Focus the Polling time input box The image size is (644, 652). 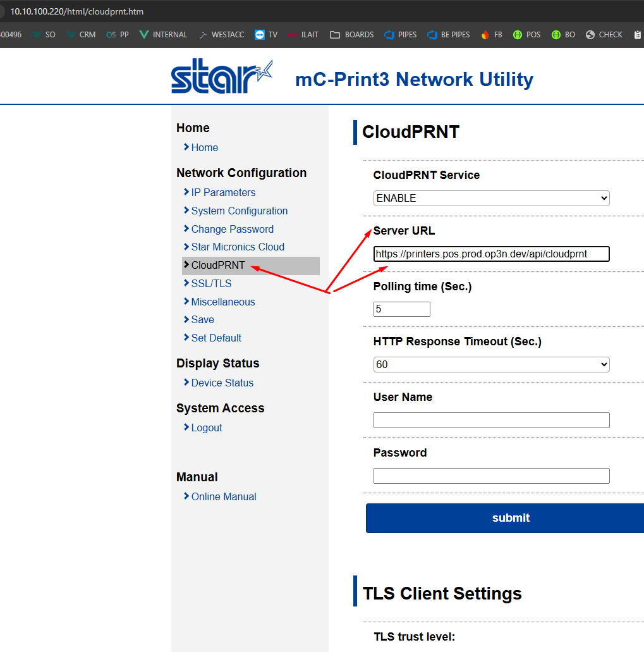pyautogui.click(x=401, y=309)
